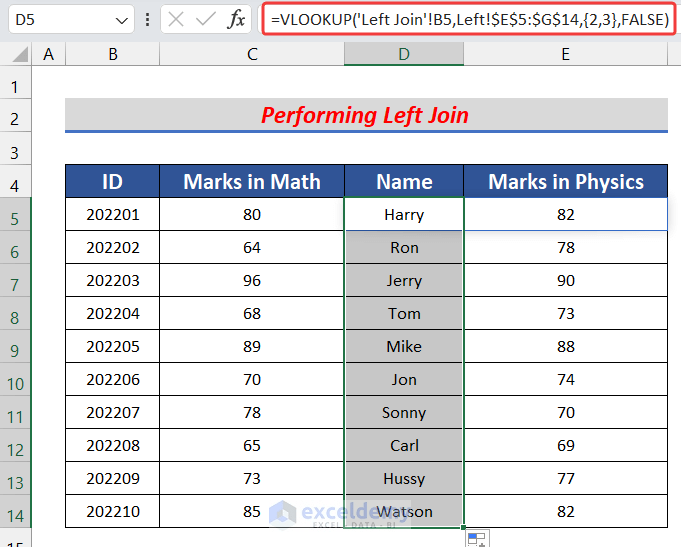Image resolution: width=681 pixels, height=547 pixels.
Task: Click the Insert Function fx icon
Action: click(x=236, y=20)
